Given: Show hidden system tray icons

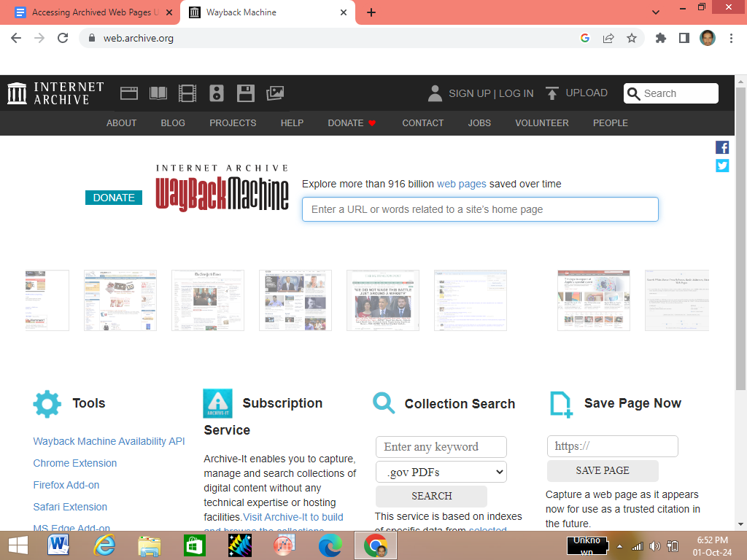Looking at the screenshot, I should click(620, 546).
